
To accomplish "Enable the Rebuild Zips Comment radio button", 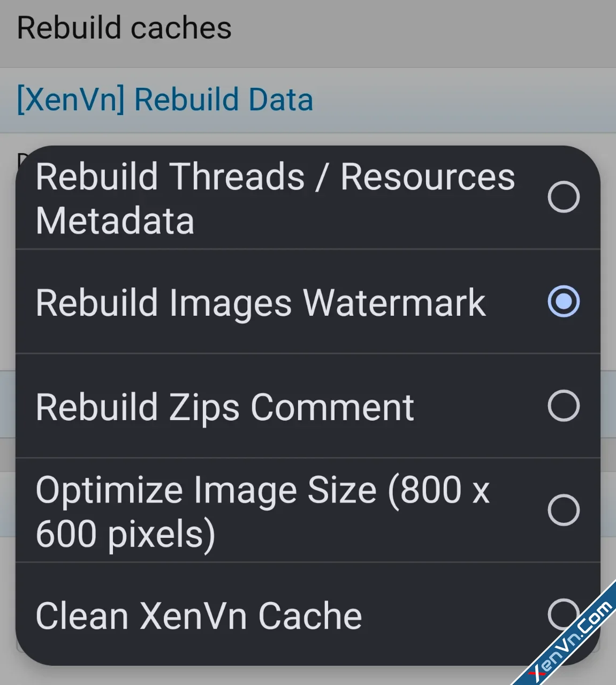I will point(564,406).
